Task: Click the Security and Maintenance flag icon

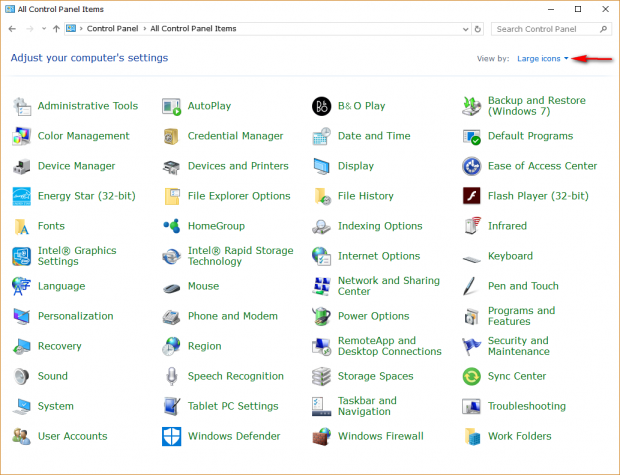Action: pos(472,346)
